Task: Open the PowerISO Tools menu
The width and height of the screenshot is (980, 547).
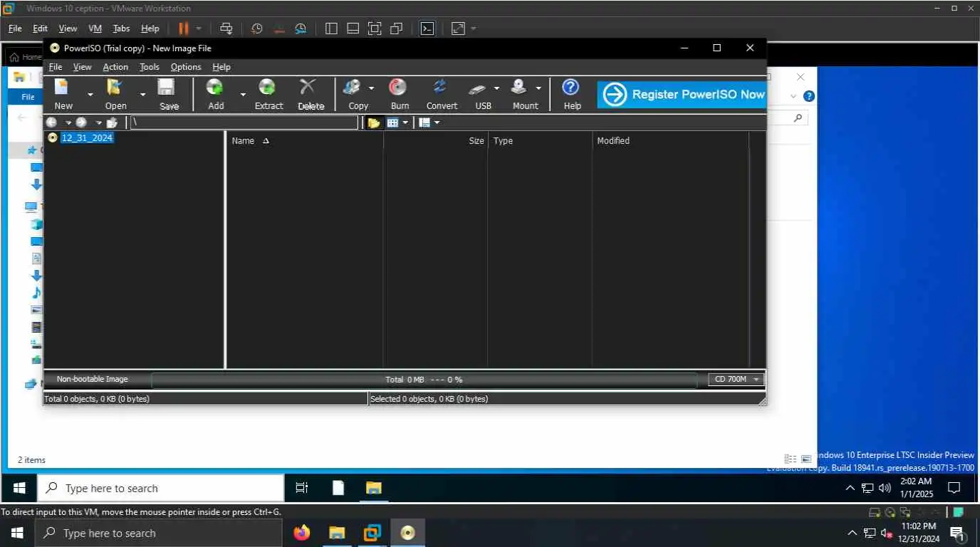Action: tap(150, 67)
